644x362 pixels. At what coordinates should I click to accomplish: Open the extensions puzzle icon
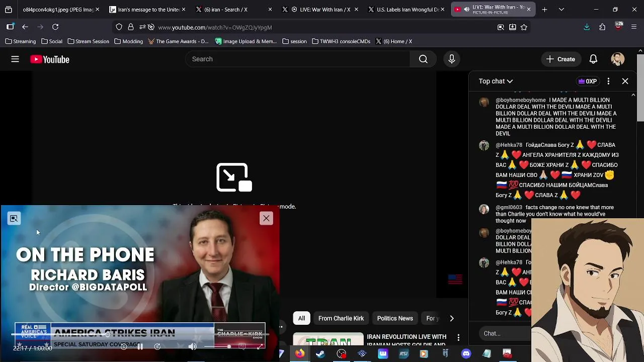click(602, 27)
